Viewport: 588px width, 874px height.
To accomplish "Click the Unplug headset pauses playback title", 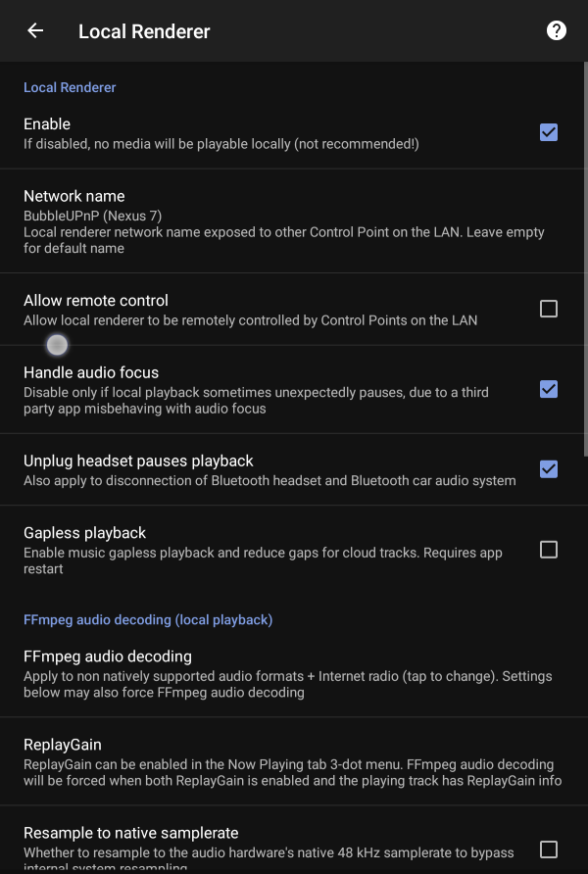I will click(x=138, y=461).
